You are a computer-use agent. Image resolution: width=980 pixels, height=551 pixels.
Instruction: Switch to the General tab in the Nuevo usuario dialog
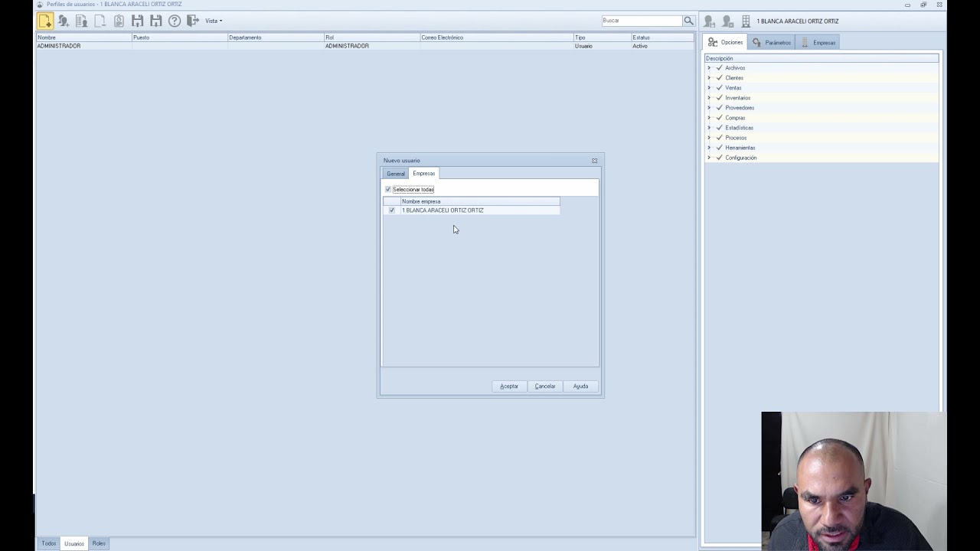click(396, 174)
